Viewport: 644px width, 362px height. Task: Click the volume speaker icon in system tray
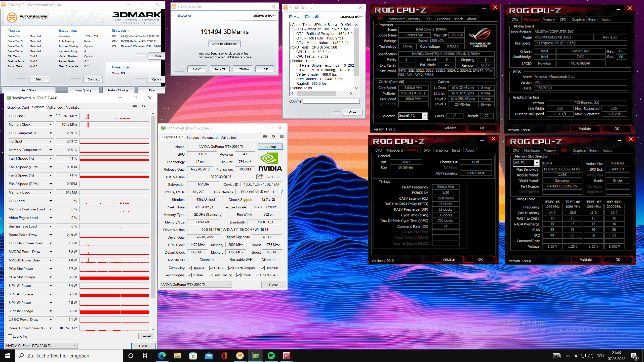[591, 356]
